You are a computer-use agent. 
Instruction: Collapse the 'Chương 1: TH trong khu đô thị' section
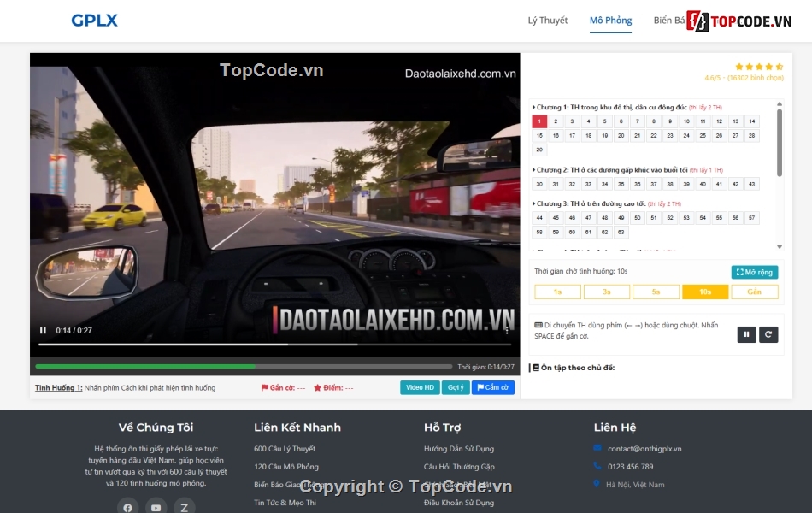pyautogui.click(x=627, y=107)
